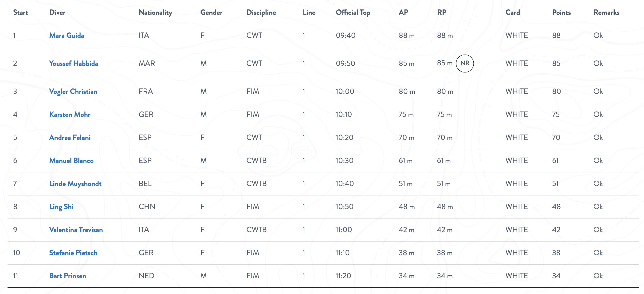Image resolution: width=644 pixels, height=294 pixels.
Task: Open Bart Prinsen's diver profile
Action: point(67,276)
